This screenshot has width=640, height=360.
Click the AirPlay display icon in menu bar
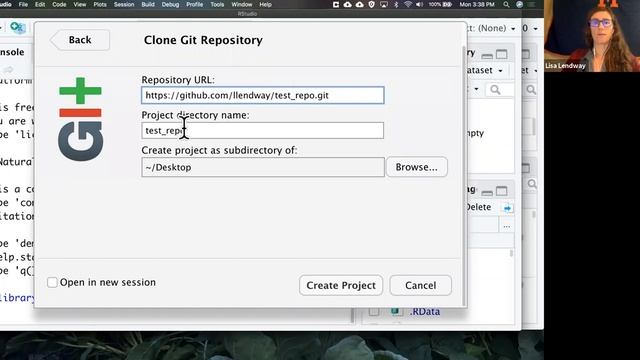point(384,4)
